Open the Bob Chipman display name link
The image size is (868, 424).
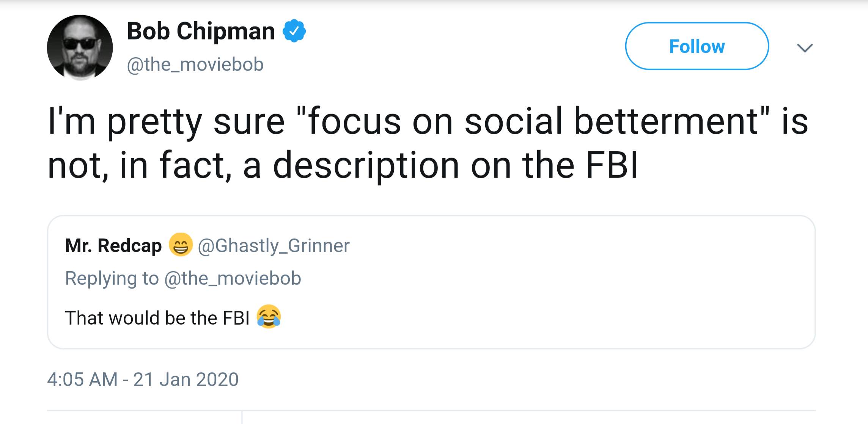pyautogui.click(x=201, y=31)
